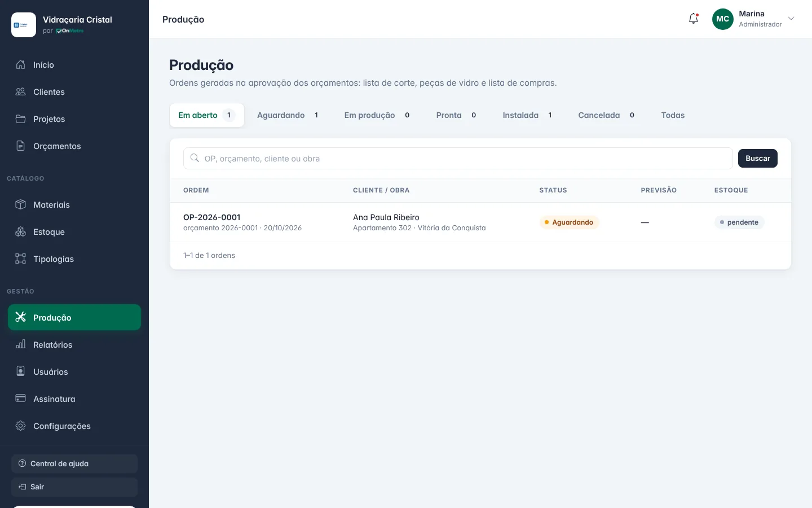Click the Usuários badge icon
The height and width of the screenshot is (508, 812).
(21, 371)
